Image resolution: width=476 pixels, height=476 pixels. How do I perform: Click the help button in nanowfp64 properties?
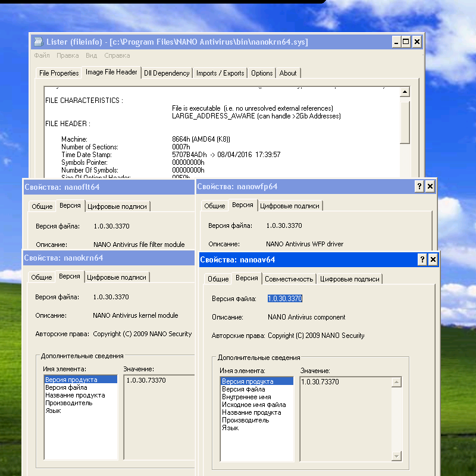click(419, 186)
